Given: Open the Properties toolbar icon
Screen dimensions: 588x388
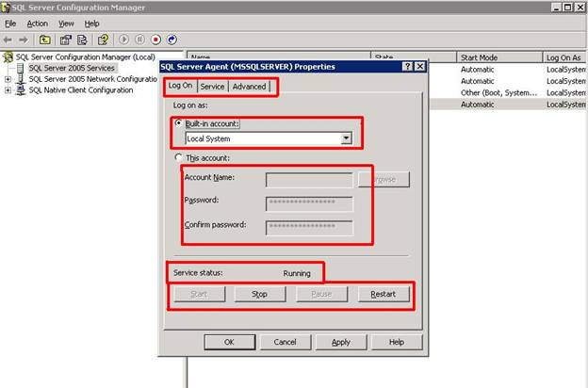Looking at the screenshot, I should coord(66,40).
